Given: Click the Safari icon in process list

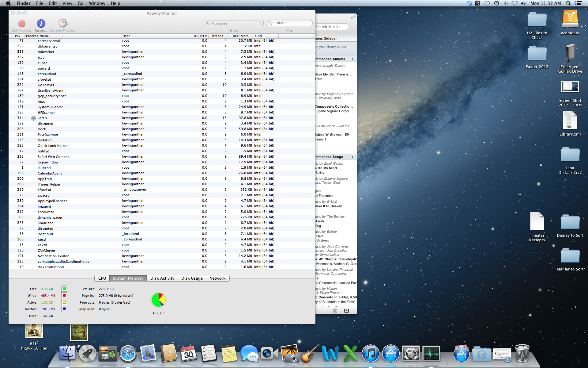Looking at the screenshot, I should point(34,118).
